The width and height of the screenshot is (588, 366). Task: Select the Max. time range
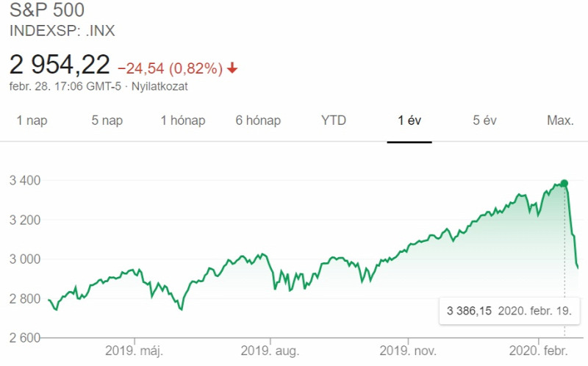pyautogui.click(x=560, y=121)
